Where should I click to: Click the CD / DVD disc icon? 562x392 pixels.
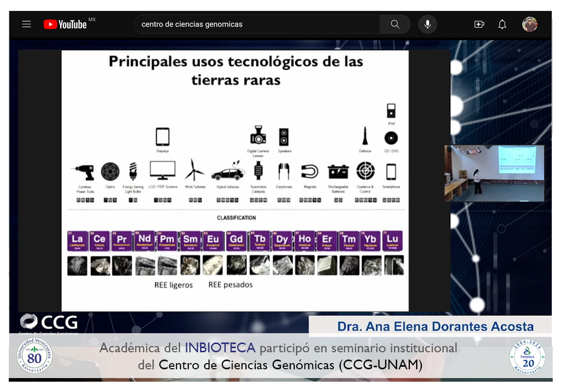(391, 138)
